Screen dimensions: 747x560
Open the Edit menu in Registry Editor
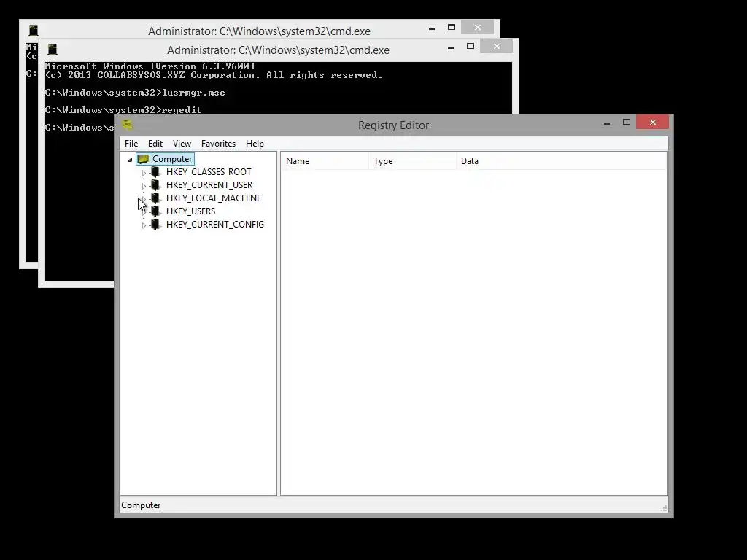[x=155, y=144]
